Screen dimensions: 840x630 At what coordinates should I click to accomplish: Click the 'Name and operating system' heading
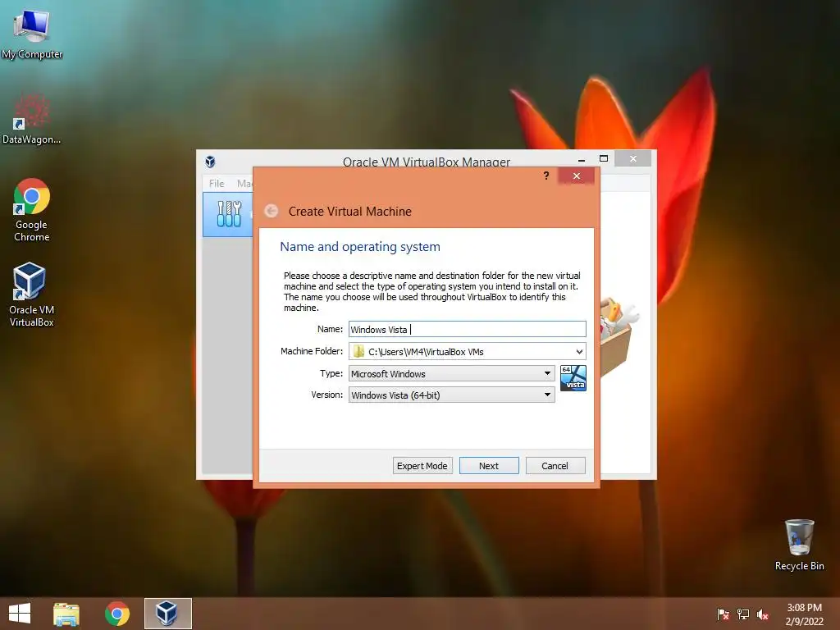360,246
